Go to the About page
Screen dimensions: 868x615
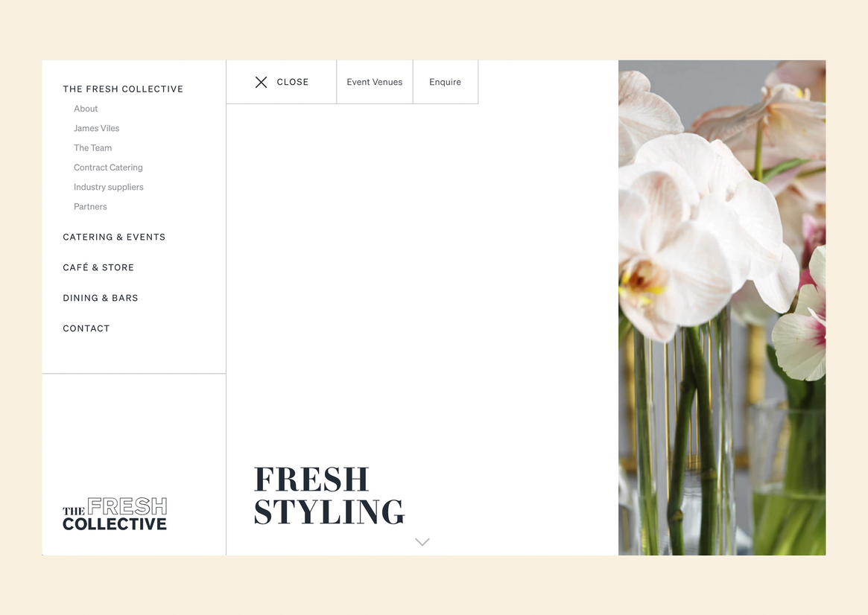(86, 109)
